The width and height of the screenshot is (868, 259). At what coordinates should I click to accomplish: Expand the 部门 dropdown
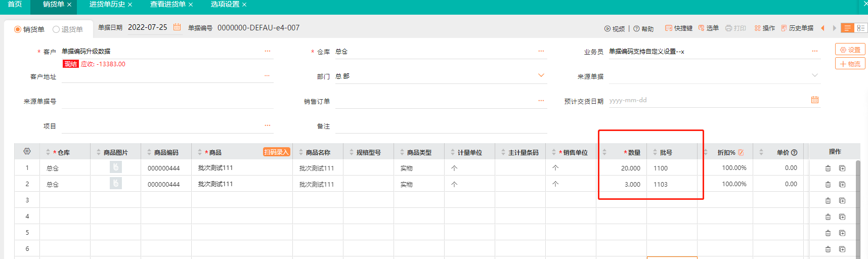tap(541, 76)
